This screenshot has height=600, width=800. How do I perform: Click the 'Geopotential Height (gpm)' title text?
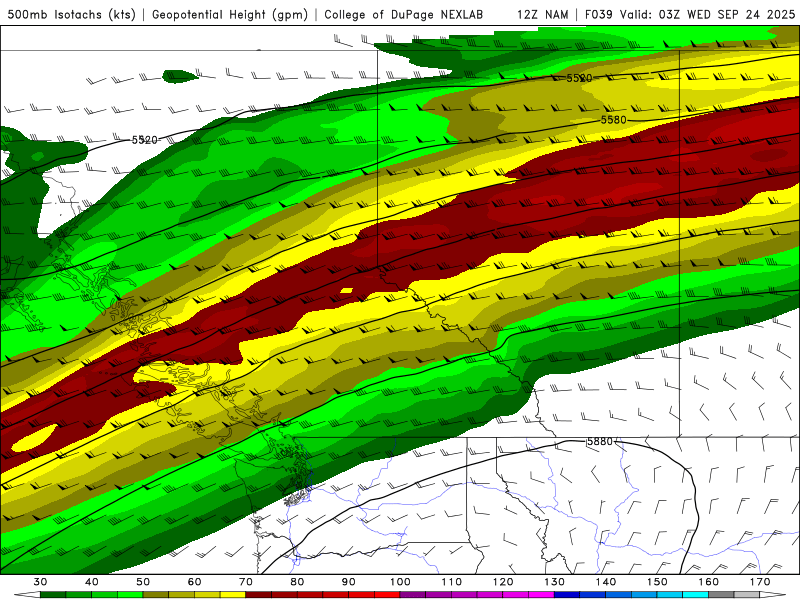pyautogui.click(x=230, y=15)
